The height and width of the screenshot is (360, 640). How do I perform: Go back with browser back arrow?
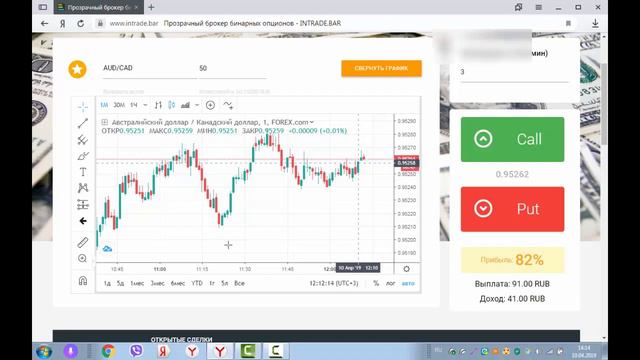tap(44, 24)
